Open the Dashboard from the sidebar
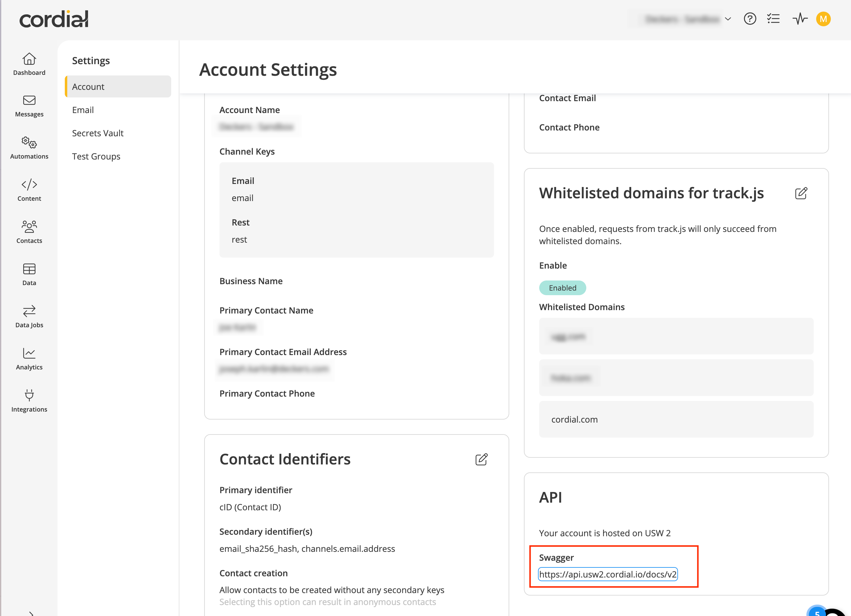 click(29, 64)
